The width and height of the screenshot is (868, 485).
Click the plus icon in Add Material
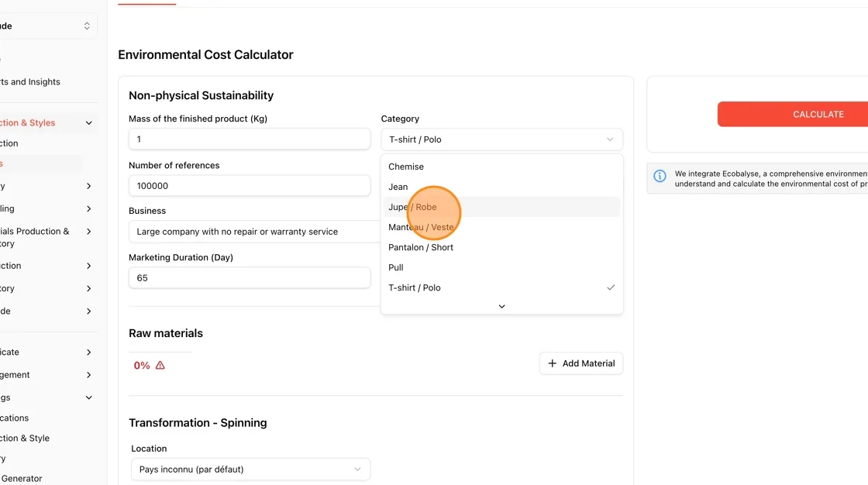click(552, 363)
